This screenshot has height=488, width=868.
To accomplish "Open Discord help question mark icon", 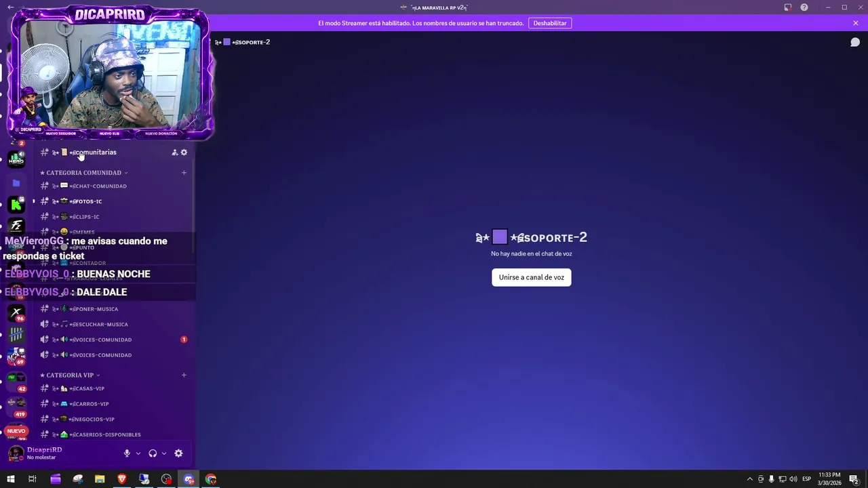I will tap(804, 7).
